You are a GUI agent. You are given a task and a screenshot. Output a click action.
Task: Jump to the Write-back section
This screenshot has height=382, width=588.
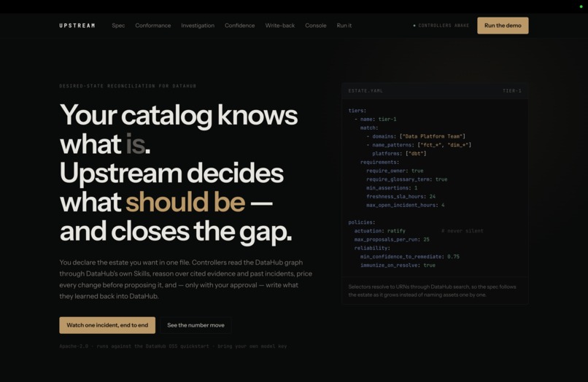279,26
